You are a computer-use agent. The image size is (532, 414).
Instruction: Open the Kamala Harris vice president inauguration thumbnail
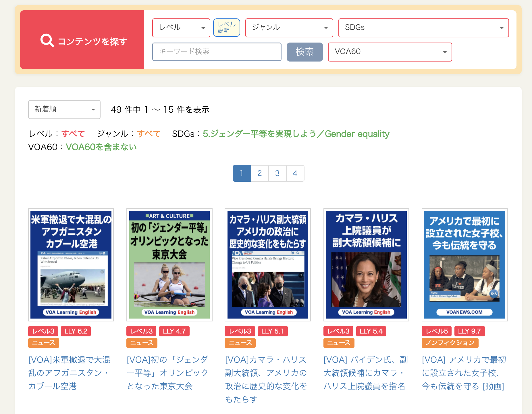(268, 265)
